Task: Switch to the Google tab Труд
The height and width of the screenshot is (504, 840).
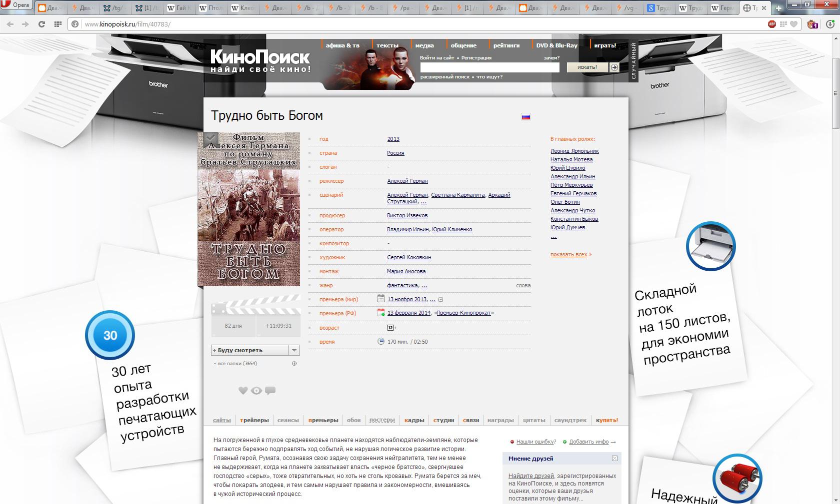Action: point(659,8)
